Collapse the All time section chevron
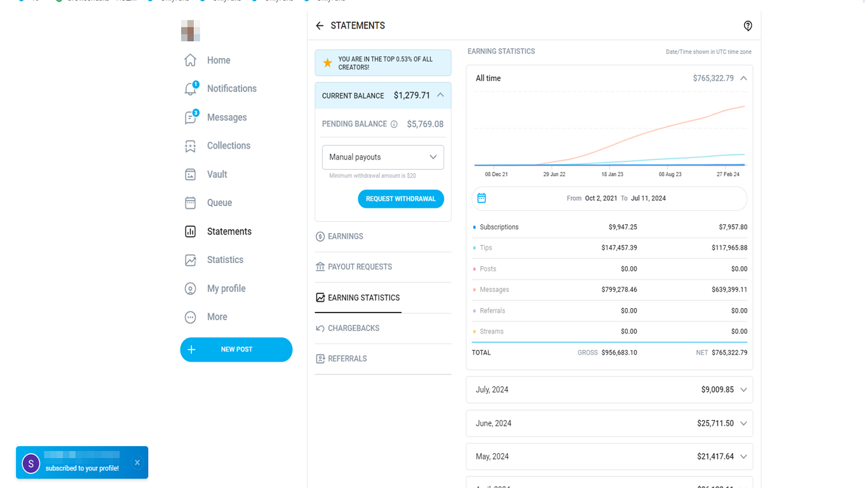Image resolution: width=868 pixels, height=488 pixels. pos(743,78)
